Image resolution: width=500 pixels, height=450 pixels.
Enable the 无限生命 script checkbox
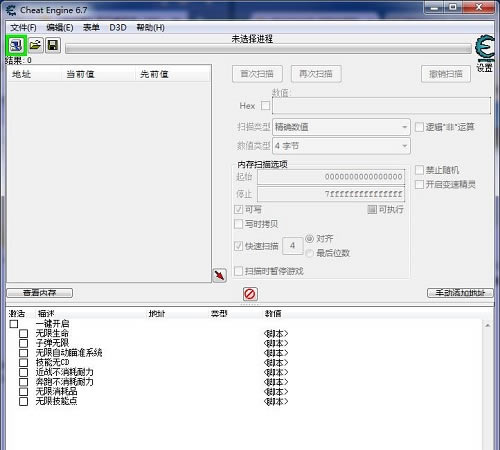click(23, 333)
